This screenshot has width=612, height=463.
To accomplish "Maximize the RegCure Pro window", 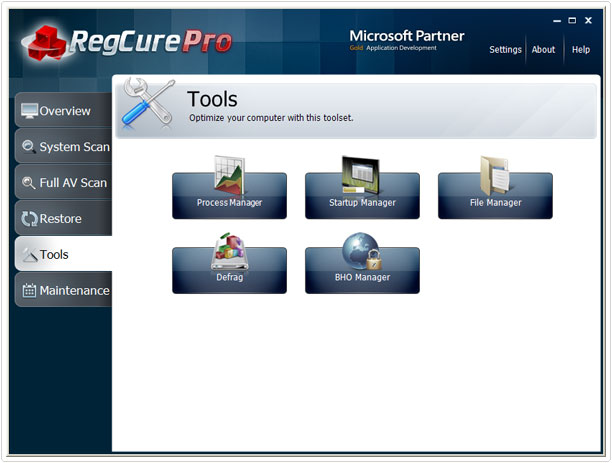I will tap(572, 21).
